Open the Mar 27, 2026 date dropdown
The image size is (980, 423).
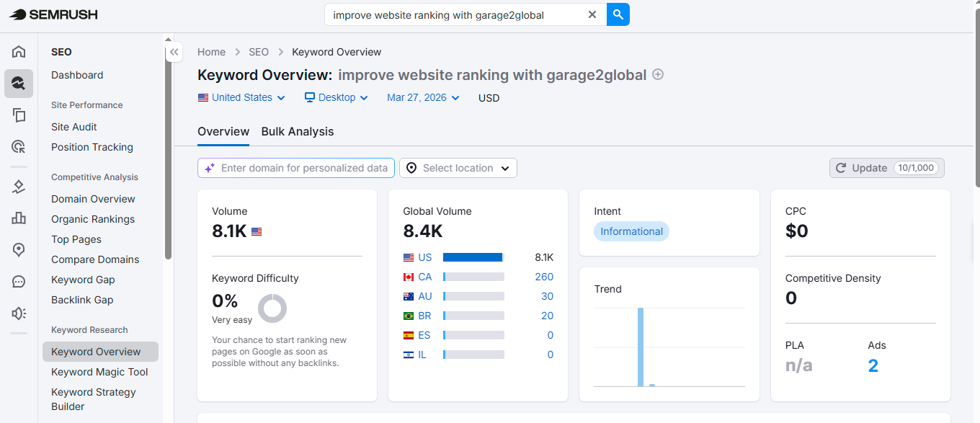click(x=422, y=97)
